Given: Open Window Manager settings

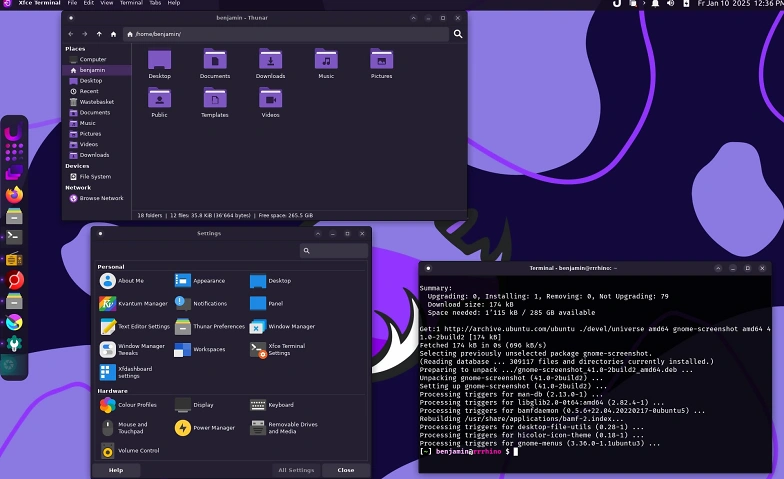Looking at the screenshot, I should [282, 326].
